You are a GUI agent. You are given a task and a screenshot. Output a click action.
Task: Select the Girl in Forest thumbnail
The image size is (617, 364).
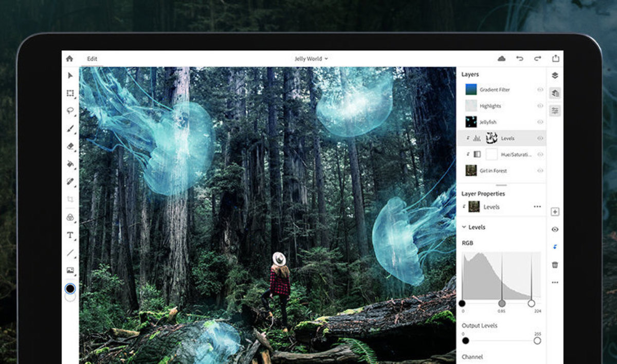(x=471, y=171)
